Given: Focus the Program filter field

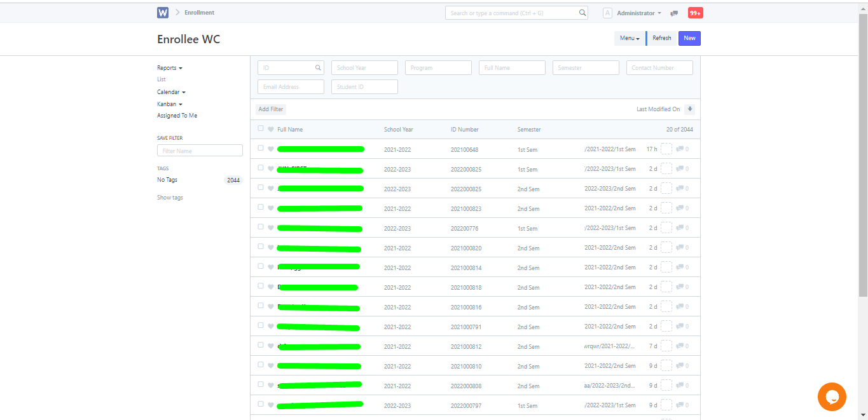Looking at the screenshot, I should click(x=438, y=68).
